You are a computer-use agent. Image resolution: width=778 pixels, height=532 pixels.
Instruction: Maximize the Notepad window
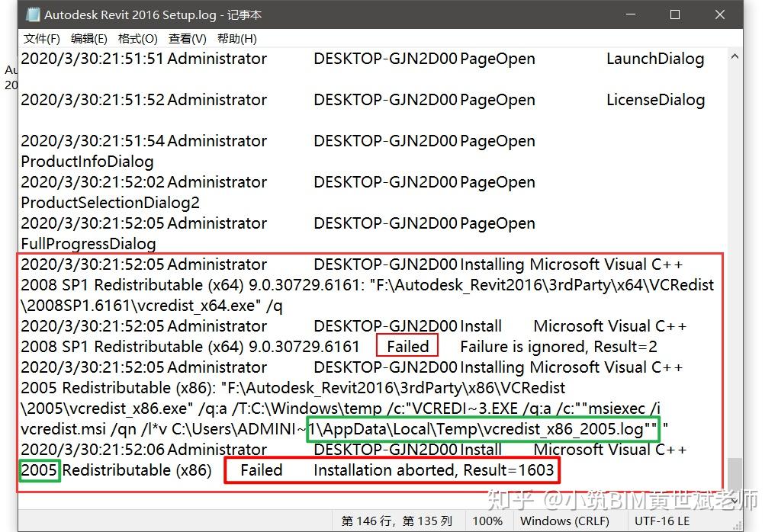coord(675,14)
